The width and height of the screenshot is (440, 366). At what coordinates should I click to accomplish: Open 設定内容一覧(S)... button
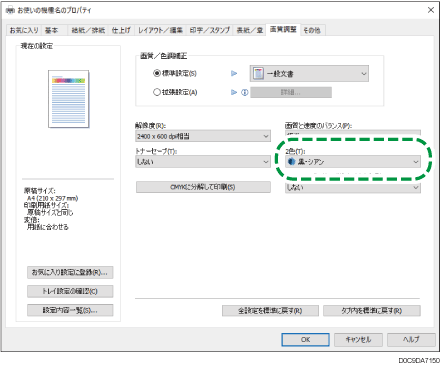click(x=70, y=310)
